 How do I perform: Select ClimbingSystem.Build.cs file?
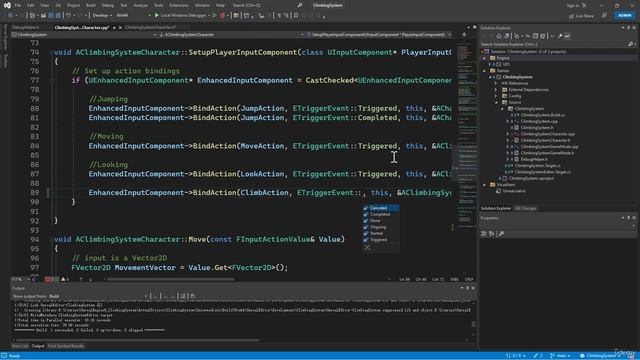click(542, 115)
